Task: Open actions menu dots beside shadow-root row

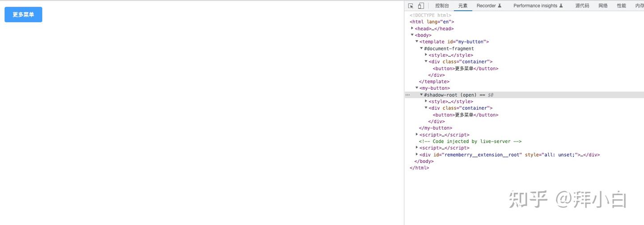Action: (407, 95)
